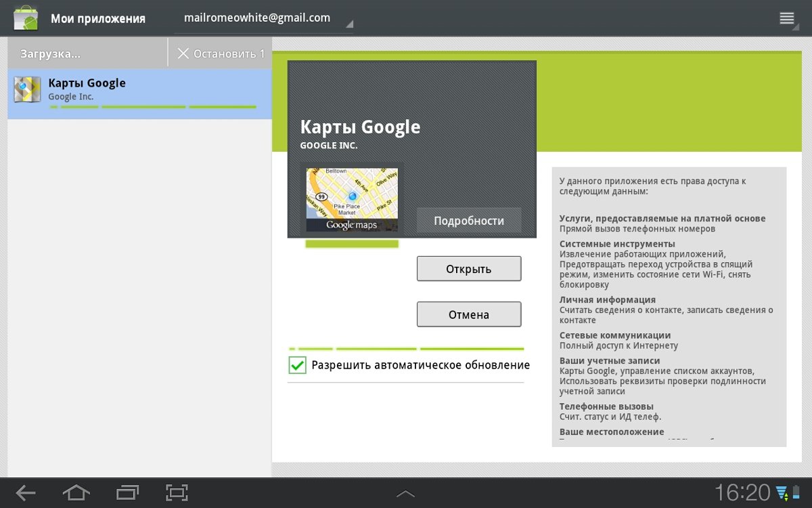Viewport: 812px width, 508px height.
Task: Tap the Google Maps icon in download list
Action: tap(28, 90)
